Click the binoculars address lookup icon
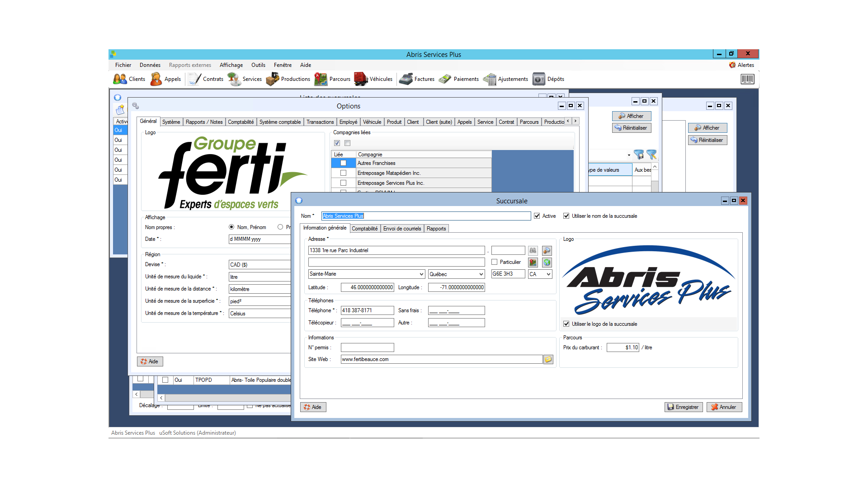This screenshot has height=488, width=868. pyautogui.click(x=533, y=250)
